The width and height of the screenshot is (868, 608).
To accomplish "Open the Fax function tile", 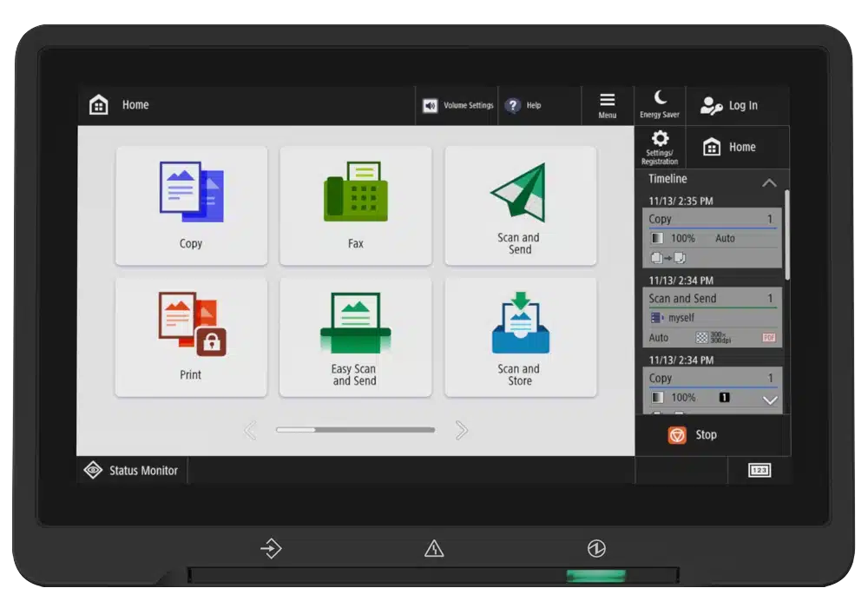I will point(355,206).
